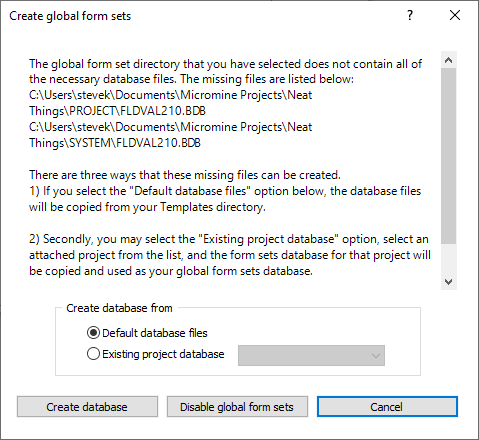Click the "Create database from" group label
The width and height of the screenshot is (479, 440).
119,308
